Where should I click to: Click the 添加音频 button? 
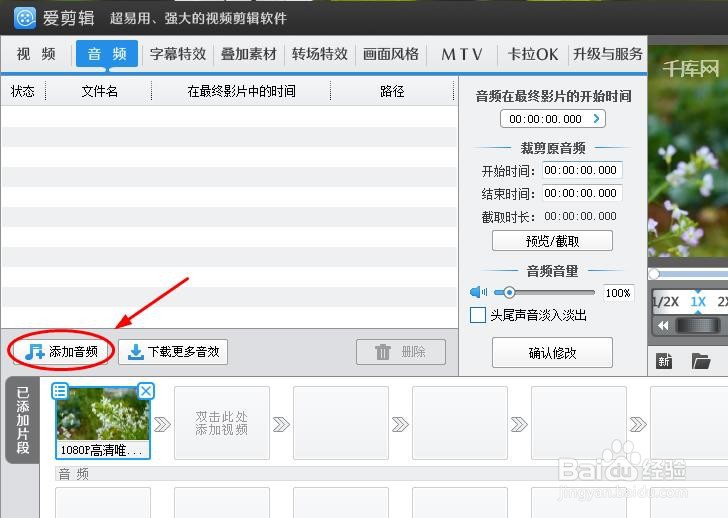(61, 351)
